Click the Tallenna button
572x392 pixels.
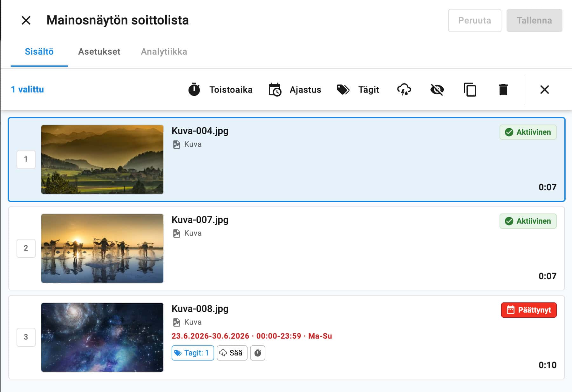[534, 20]
